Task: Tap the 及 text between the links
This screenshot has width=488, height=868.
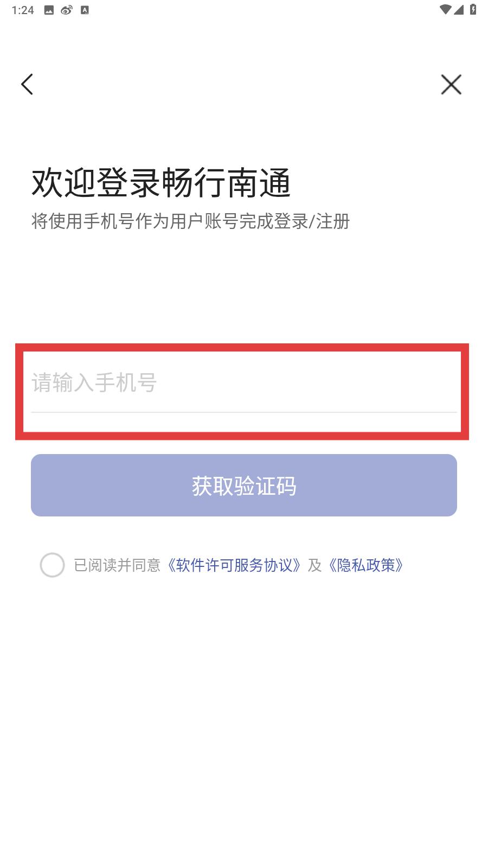Action: tap(314, 565)
